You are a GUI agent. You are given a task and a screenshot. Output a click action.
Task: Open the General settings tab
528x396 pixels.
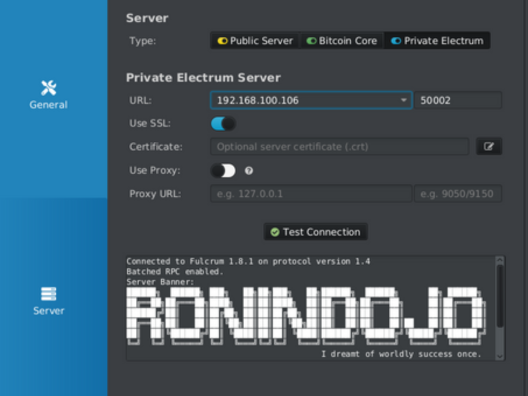click(48, 95)
